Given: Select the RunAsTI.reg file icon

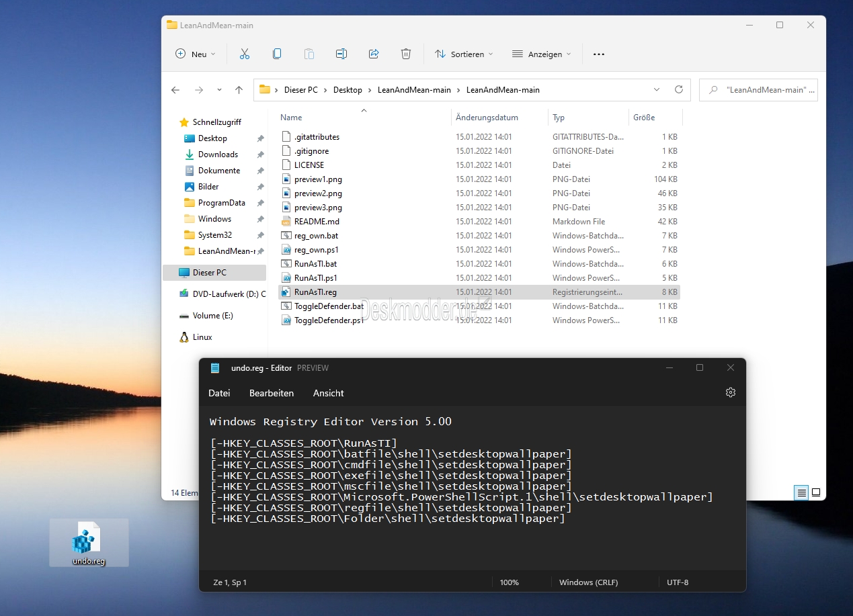Looking at the screenshot, I should pyautogui.click(x=286, y=292).
